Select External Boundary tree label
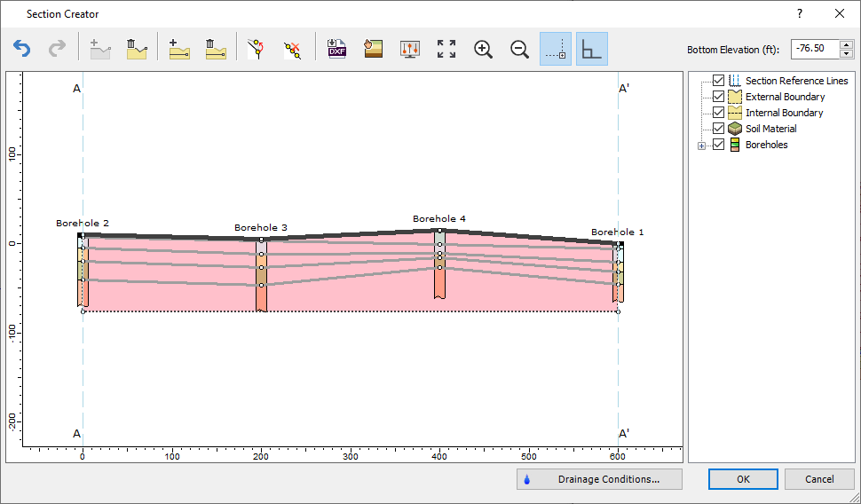The height and width of the screenshot is (504, 861). (786, 97)
